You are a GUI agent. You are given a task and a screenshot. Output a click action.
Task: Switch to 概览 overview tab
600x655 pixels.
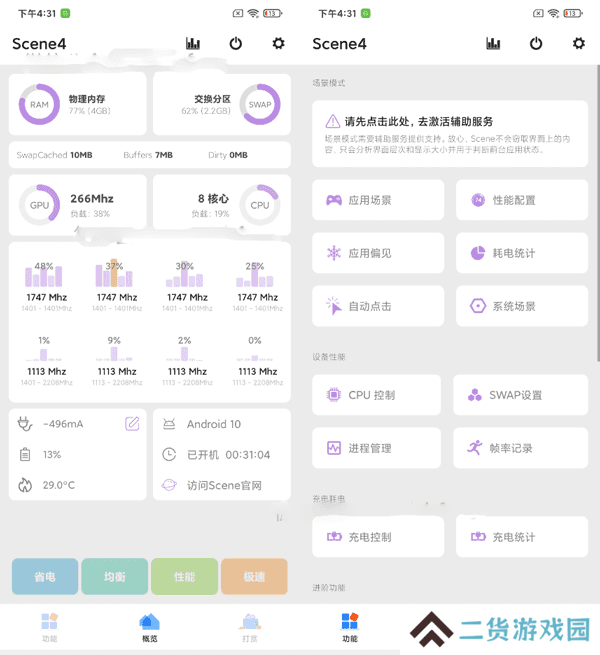coord(150,627)
